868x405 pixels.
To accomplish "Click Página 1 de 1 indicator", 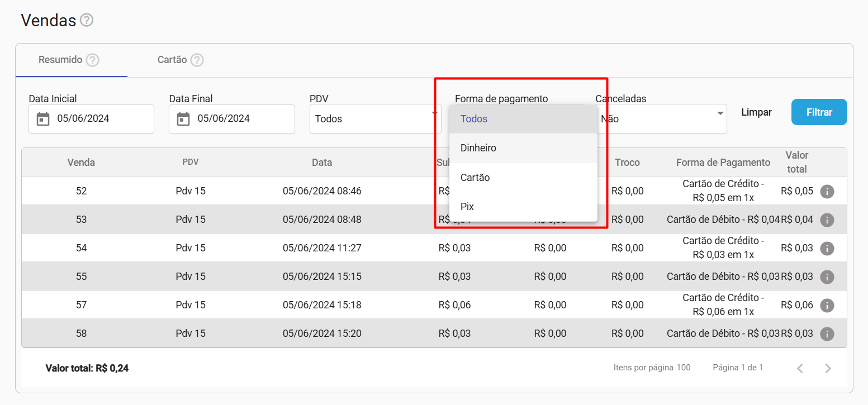I will click(x=738, y=368).
